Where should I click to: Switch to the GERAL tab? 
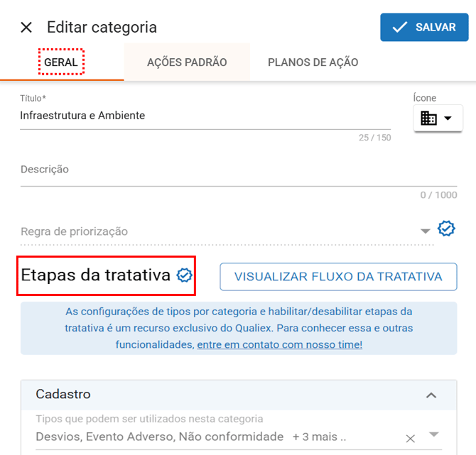click(61, 62)
